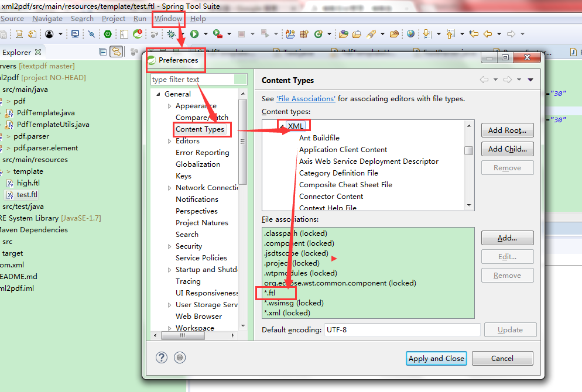Close the Explorer view tab
Viewport: 582px width, 392px height.
point(38,52)
